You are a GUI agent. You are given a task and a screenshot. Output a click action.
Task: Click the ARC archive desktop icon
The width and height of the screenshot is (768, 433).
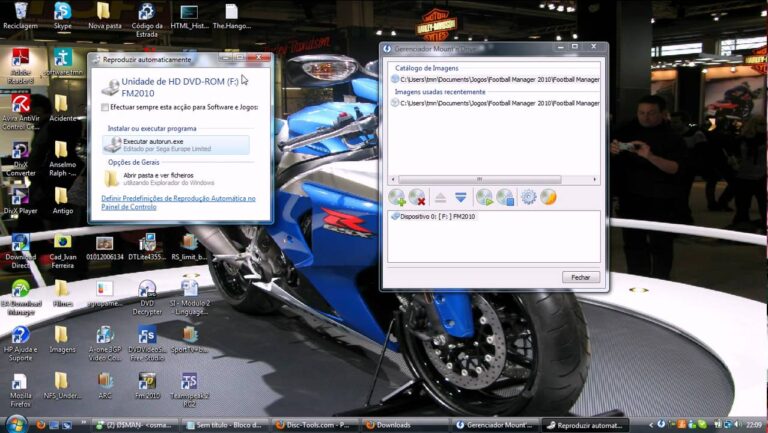105,385
